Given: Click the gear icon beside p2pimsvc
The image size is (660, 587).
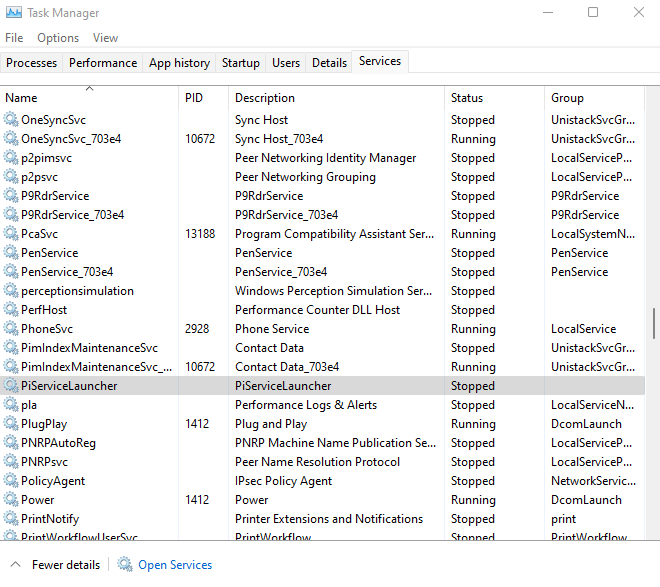Looking at the screenshot, I should [x=11, y=157].
